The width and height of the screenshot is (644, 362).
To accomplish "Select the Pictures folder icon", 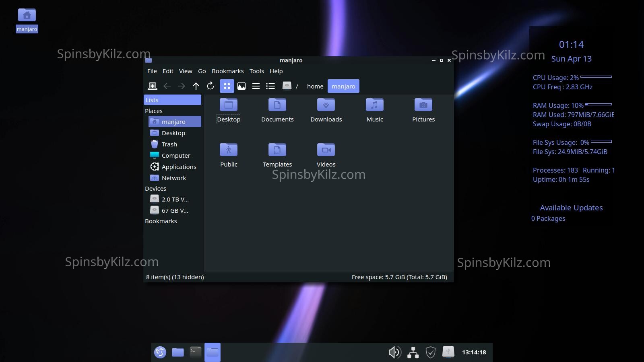I will pyautogui.click(x=423, y=110).
